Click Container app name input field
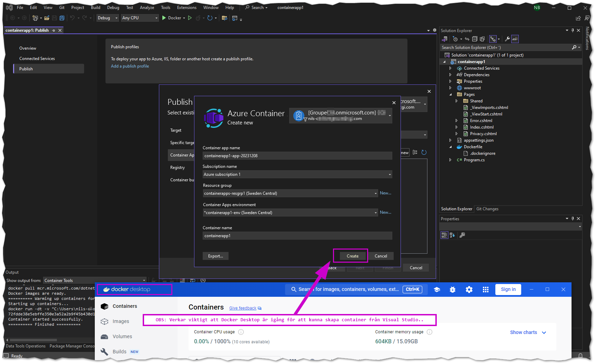 [297, 156]
